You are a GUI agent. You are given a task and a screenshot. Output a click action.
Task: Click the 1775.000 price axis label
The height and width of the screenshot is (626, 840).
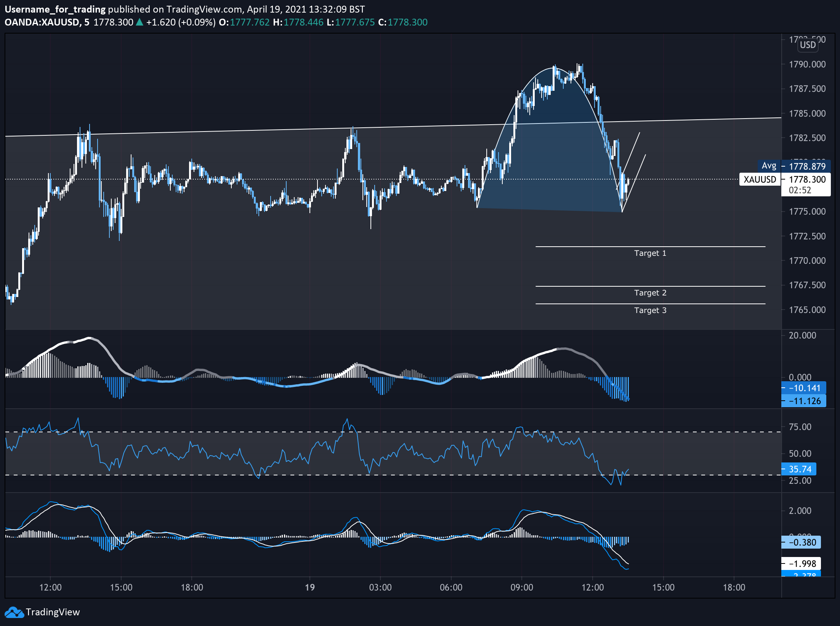[807, 212]
